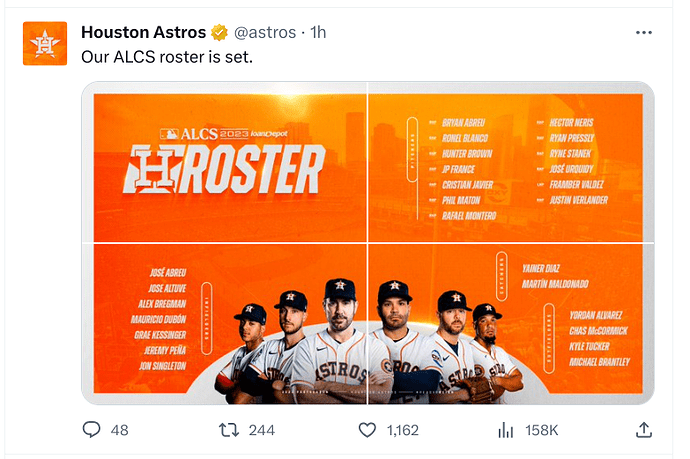
Task: Open the three-dot more options menu
Action: coord(642,32)
